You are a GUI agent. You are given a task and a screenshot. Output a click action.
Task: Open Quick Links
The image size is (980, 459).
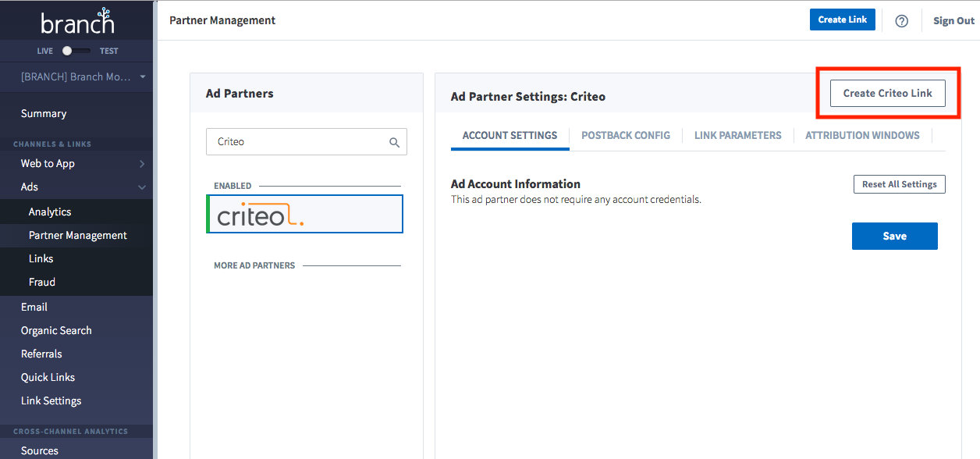(x=48, y=377)
